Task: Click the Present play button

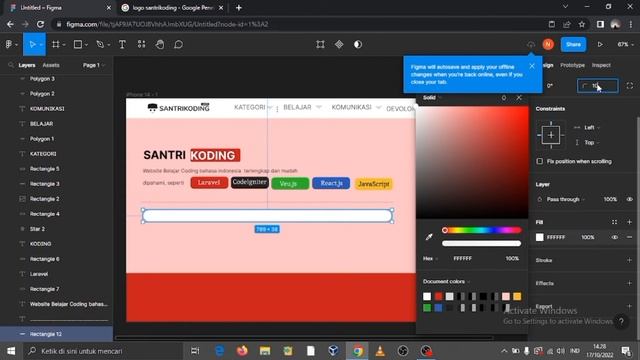Action: pos(600,44)
